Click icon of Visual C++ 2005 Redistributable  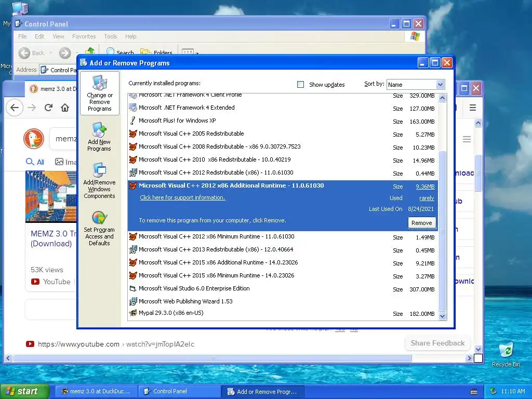[x=133, y=134]
